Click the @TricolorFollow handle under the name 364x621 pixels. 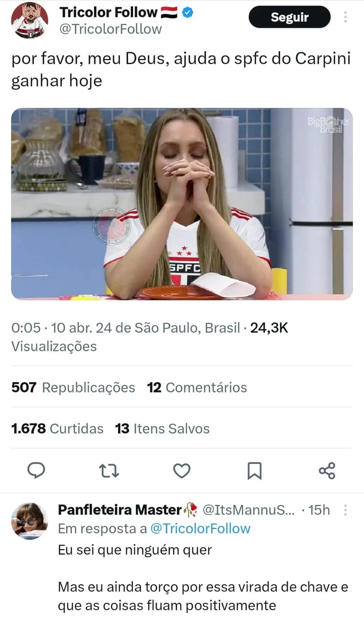coord(111,29)
